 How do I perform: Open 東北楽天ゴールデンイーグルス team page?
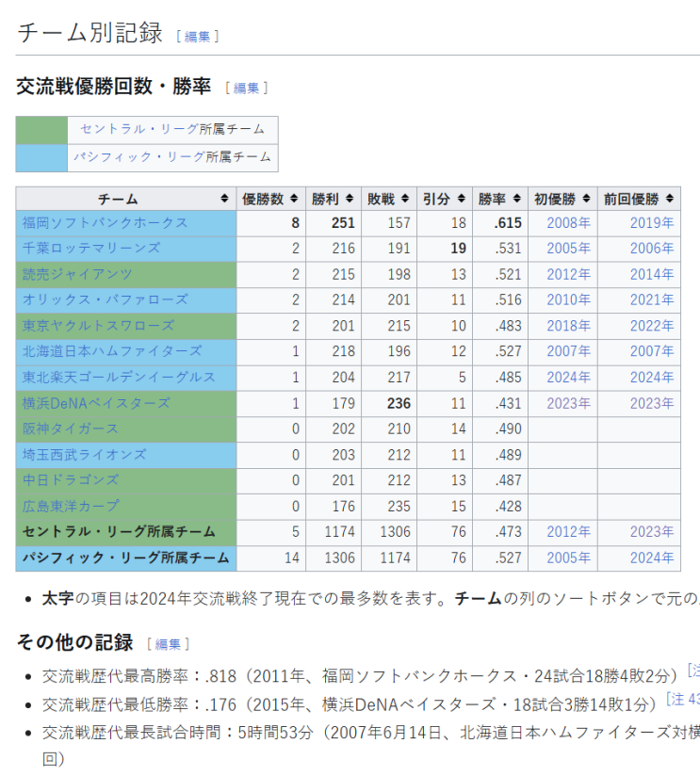(119, 377)
